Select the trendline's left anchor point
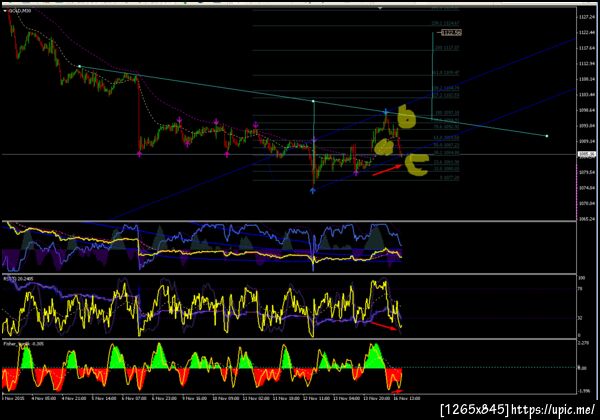600x420 pixels. 80,67
